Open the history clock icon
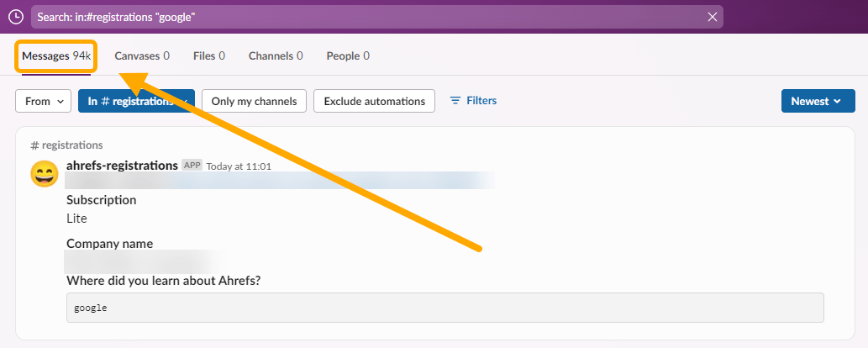This screenshot has height=348, width=868. click(16, 17)
